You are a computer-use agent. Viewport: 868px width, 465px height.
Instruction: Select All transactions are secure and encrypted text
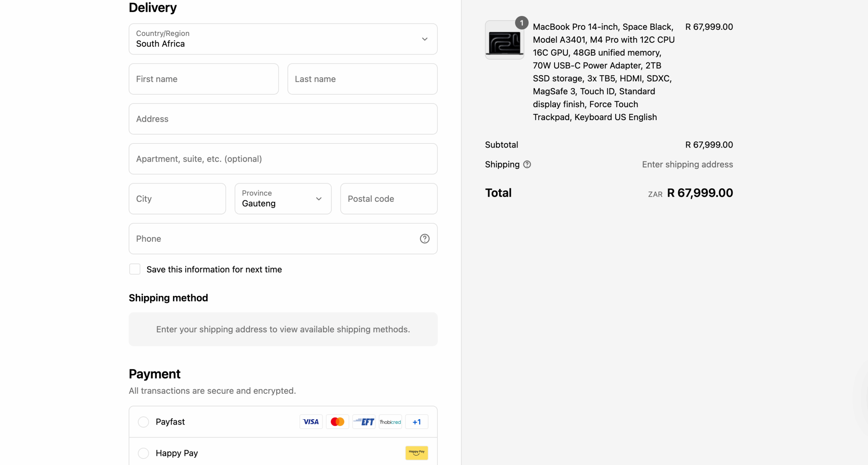[x=212, y=391]
